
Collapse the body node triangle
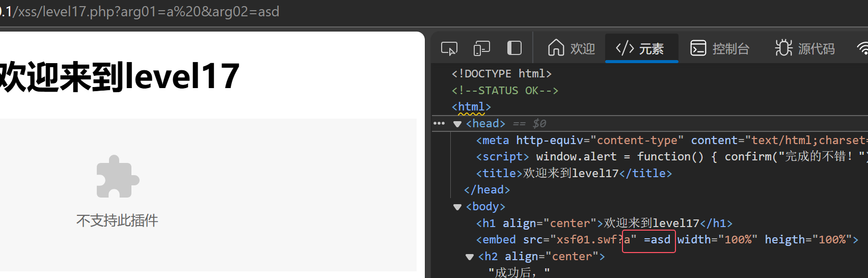point(457,207)
